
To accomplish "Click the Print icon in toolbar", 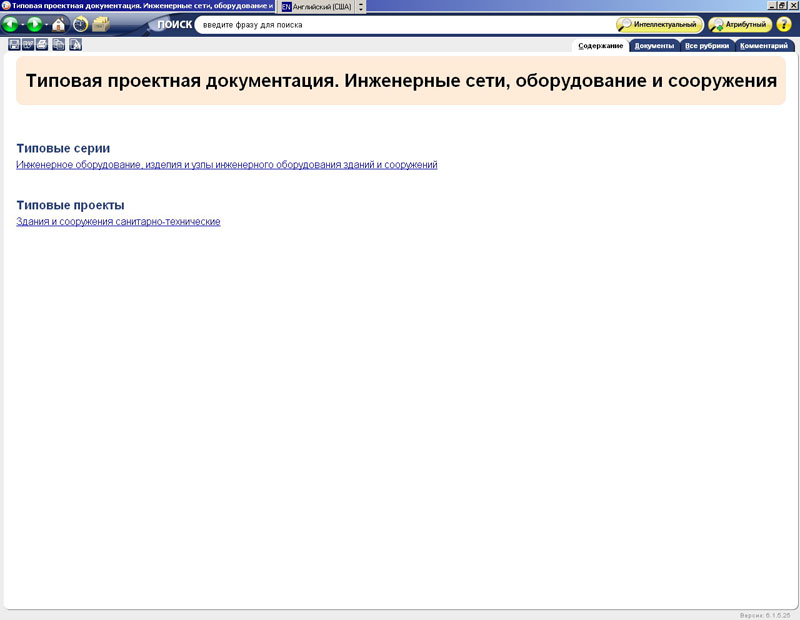I will 43,44.
